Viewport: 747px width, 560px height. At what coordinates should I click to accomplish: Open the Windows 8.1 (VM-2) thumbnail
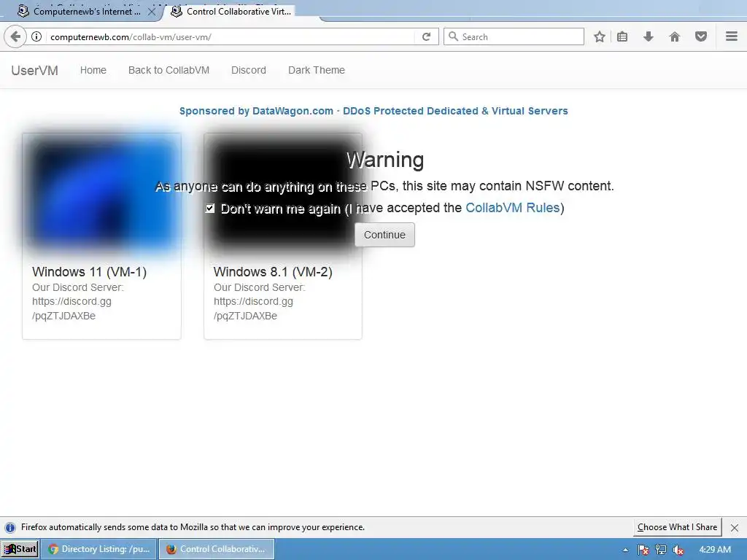click(x=283, y=194)
